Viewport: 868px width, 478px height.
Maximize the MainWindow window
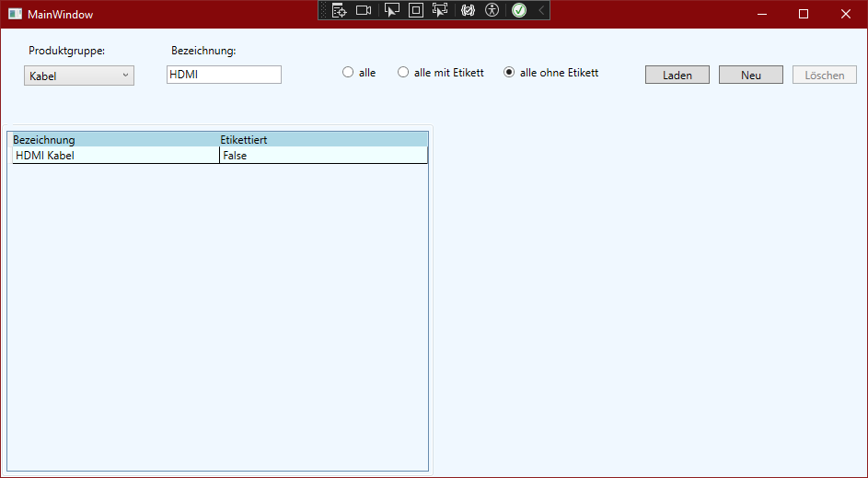coord(804,14)
